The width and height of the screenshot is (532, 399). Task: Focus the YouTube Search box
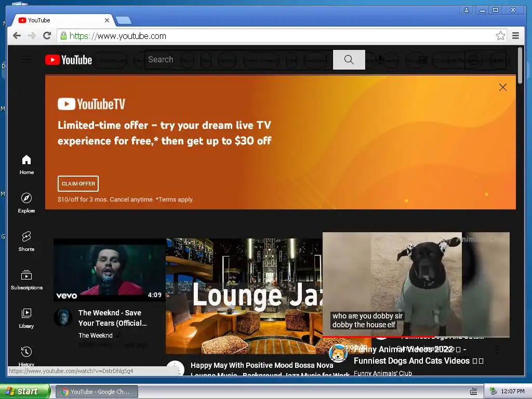[x=239, y=60]
